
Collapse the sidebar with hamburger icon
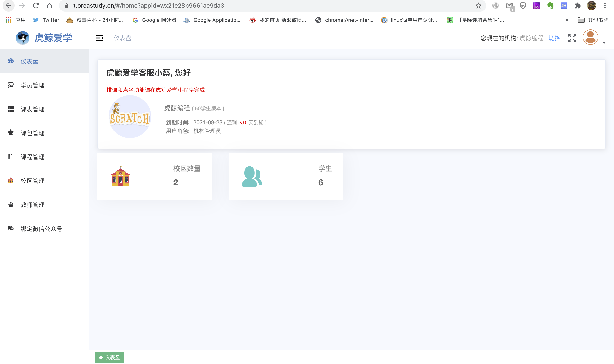tap(99, 38)
